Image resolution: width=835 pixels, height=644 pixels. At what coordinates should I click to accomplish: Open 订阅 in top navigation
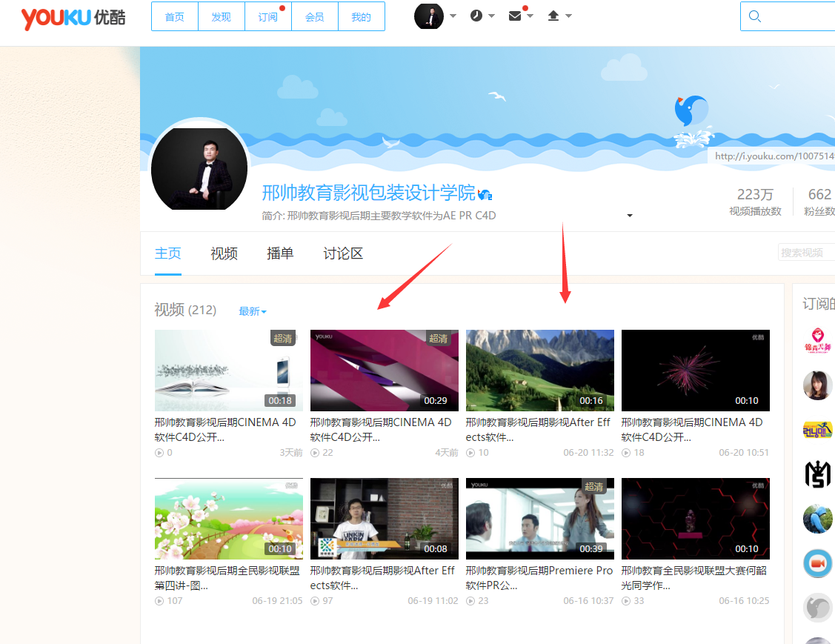[267, 17]
